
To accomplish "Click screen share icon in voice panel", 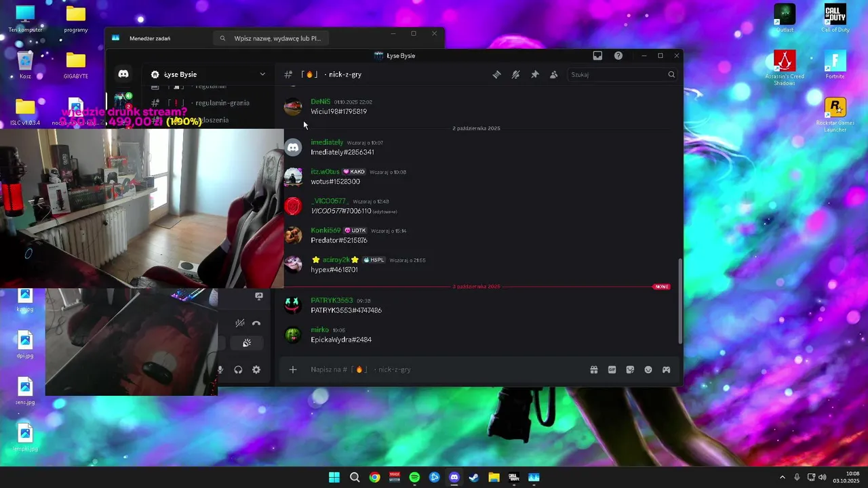I will click(x=259, y=296).
